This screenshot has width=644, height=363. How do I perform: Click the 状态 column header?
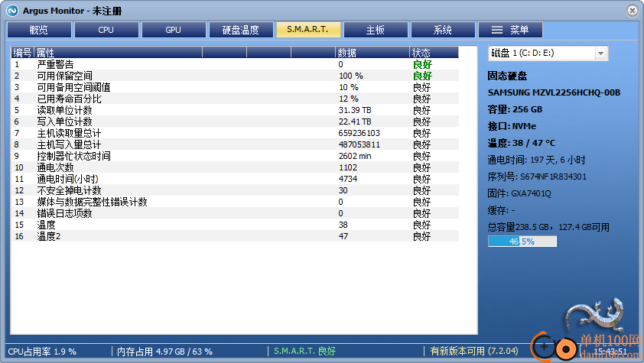tap(434, 52)
